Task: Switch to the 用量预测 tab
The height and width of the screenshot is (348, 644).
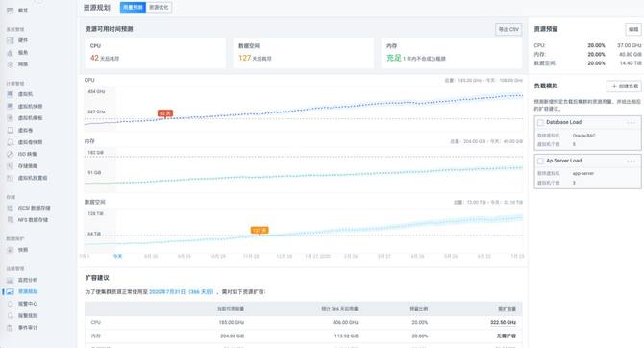Action: pos(133,8)
